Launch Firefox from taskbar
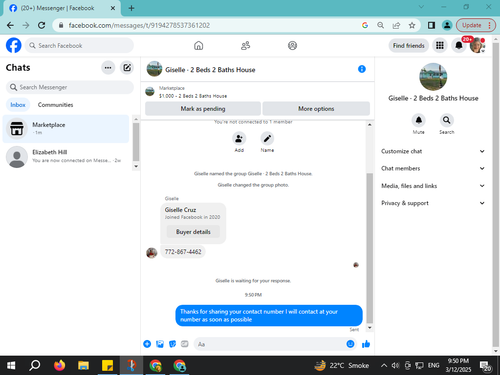The height and width of the screenshot is (375, 500). 59,366
